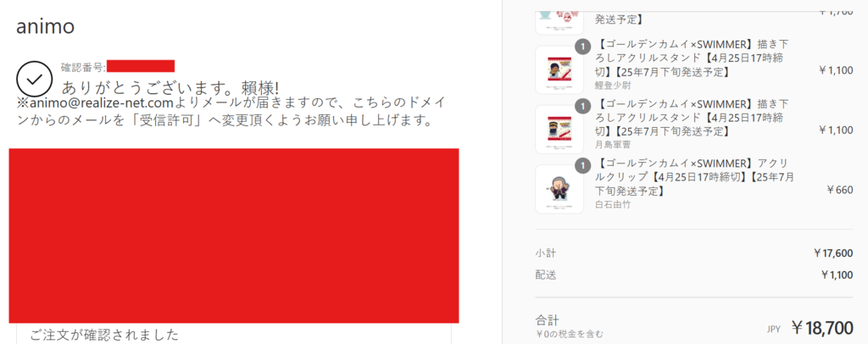Click the partially visible top product thumbnail
868x344 pixels.
[x=559, y=22]
